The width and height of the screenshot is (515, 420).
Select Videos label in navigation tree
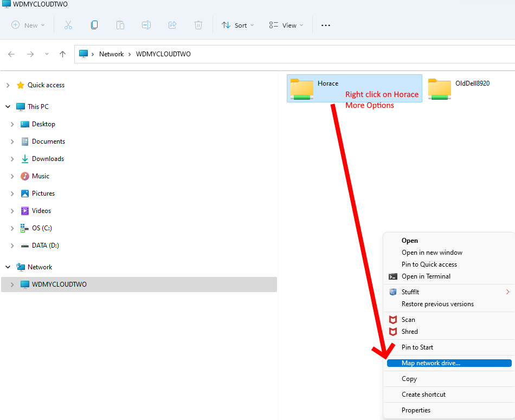[41, 211]
